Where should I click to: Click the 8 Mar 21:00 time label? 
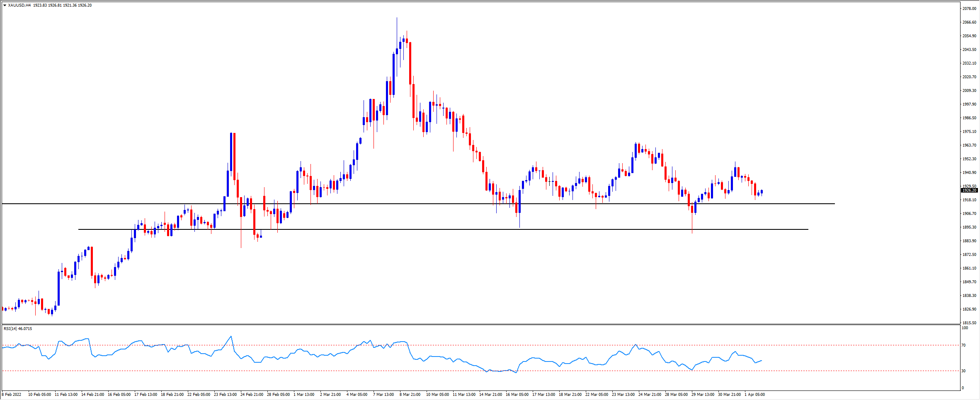410,395
